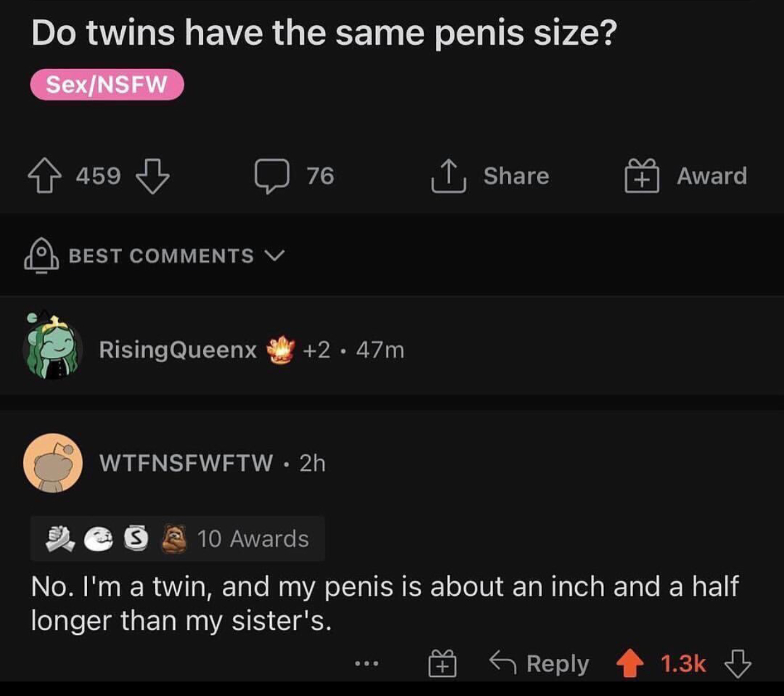Open the Sex/NSFW flair tag
784x696 pixels.
107,85
